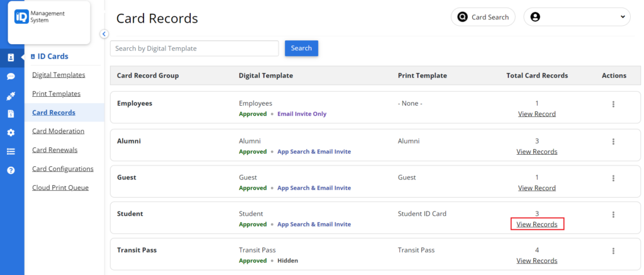Focus the Search by Digital Template field
Screen dimensions: 644x275
point(194,48)
